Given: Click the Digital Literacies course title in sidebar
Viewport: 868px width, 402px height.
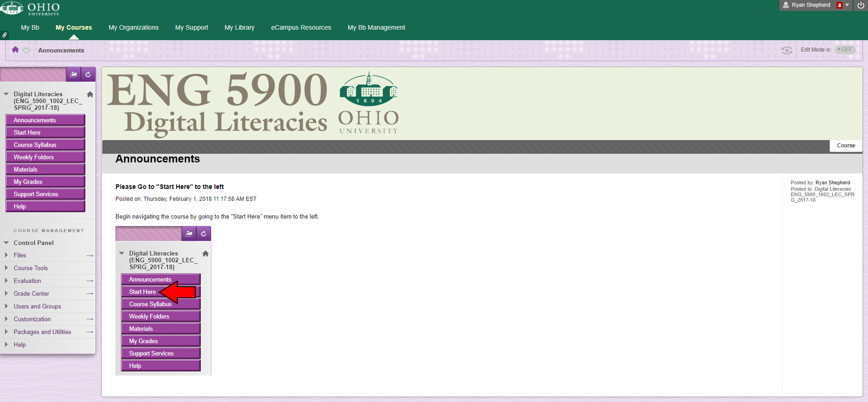Looking at the screenshot, I should (x=47, y=101).
